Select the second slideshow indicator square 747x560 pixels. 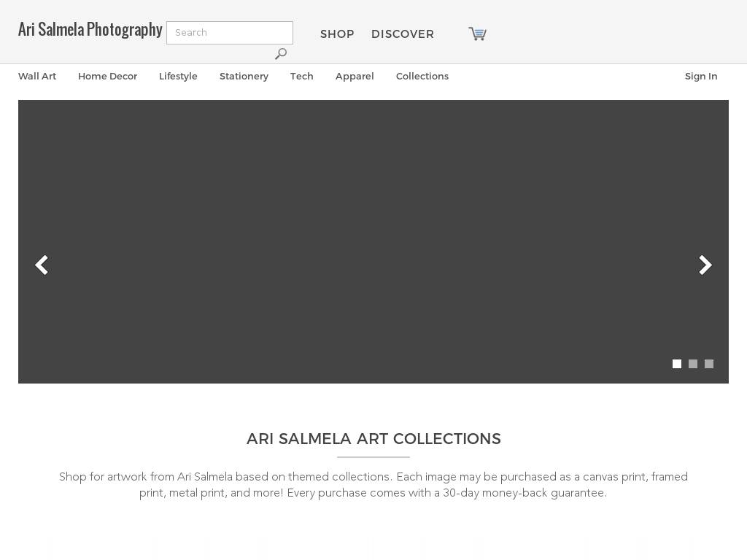(x=693, y=364)
